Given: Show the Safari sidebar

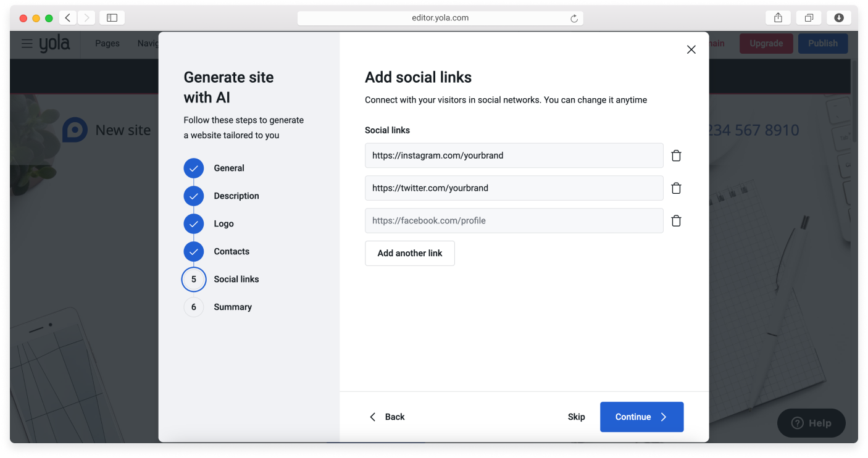Looking at the screenshot, I should pos(112,18).
